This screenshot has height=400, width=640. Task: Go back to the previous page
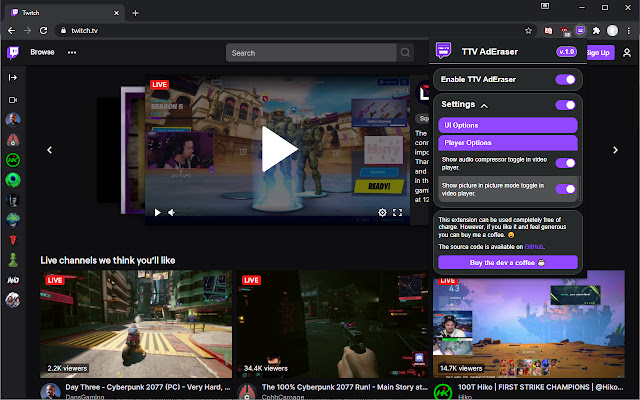11,31
